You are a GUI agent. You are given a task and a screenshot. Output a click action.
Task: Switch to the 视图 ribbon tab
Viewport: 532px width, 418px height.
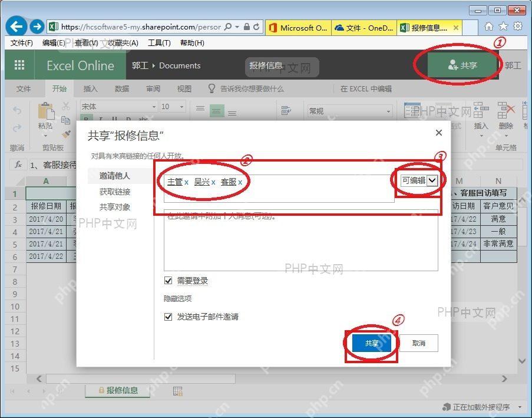[184, 88]
